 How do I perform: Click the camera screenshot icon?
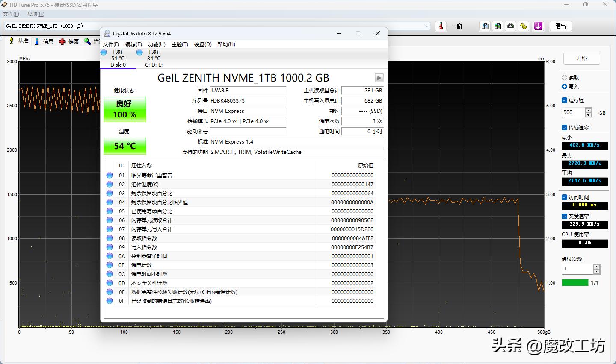coord(510,26)
